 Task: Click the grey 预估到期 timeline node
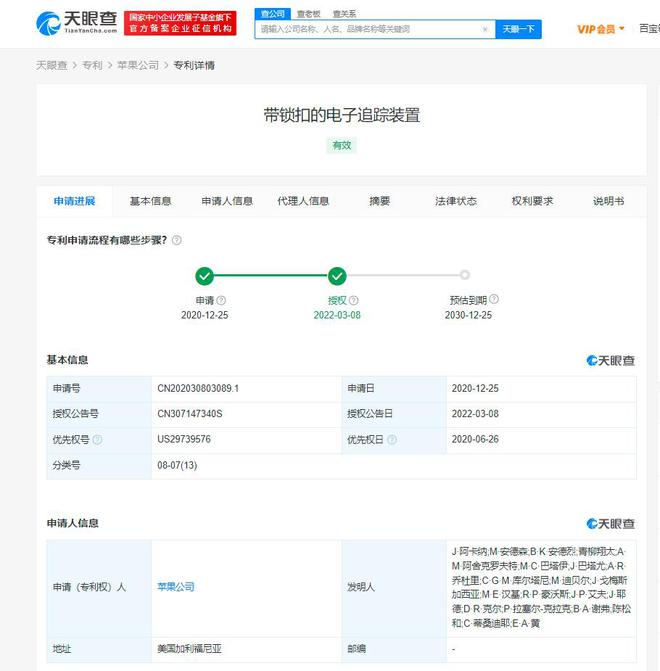(x=465, y=275)
